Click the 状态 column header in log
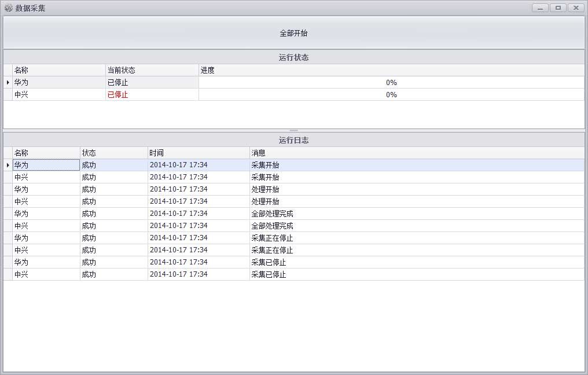Screen dimensions: 588x375 click(113, 153)
